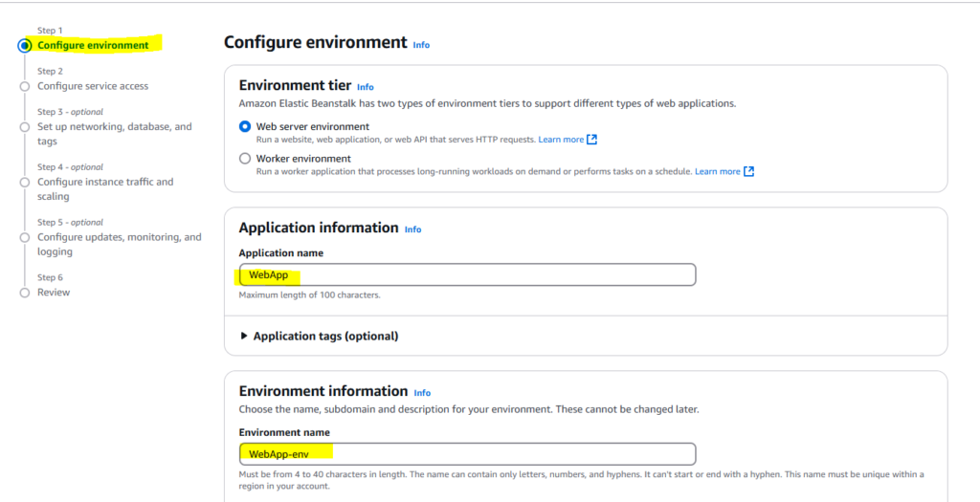Image resolution: width=980 pixels, height=502 pixels.
Task: Go to the Review step
Action: [54, 293]
